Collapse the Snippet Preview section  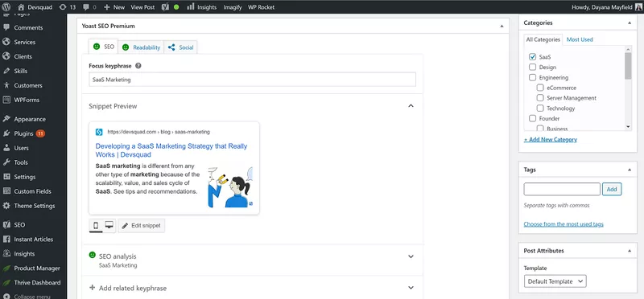[411, 106]
